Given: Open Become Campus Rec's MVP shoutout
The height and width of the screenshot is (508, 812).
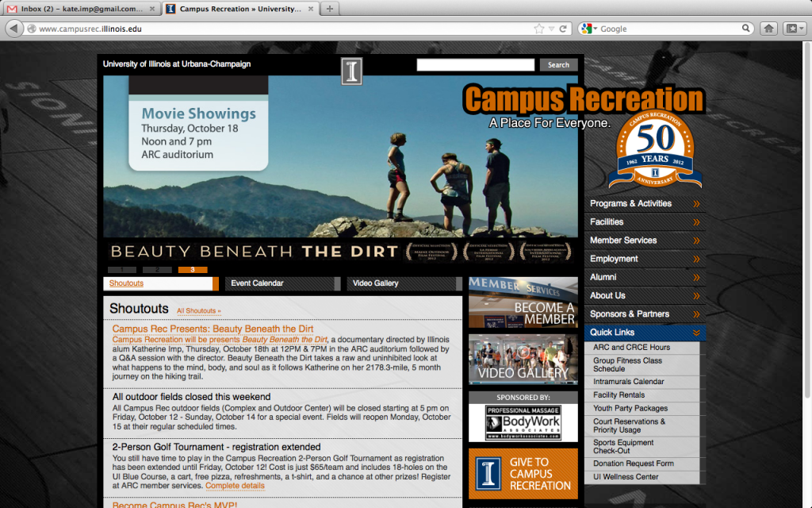Looking at the screenshot, I should (x=174, y=504).
